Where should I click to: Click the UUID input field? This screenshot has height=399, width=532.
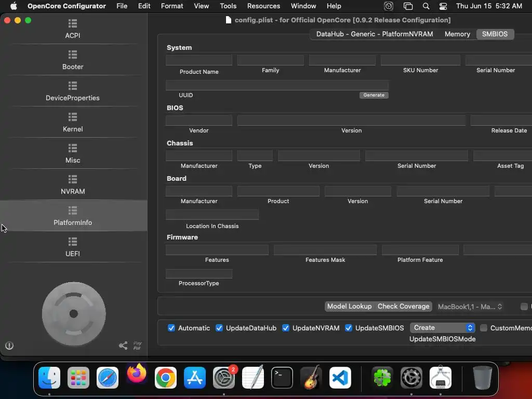pos(277,85)
